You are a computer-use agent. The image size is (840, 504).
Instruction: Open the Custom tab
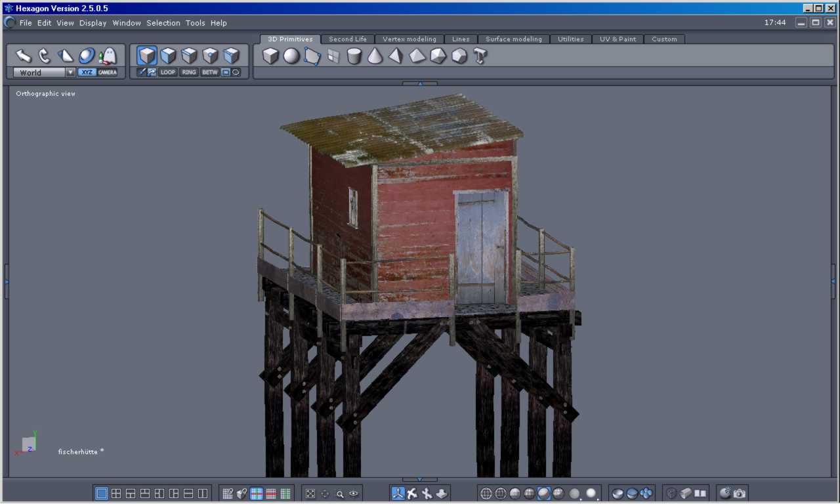click(x=664, y=39)
